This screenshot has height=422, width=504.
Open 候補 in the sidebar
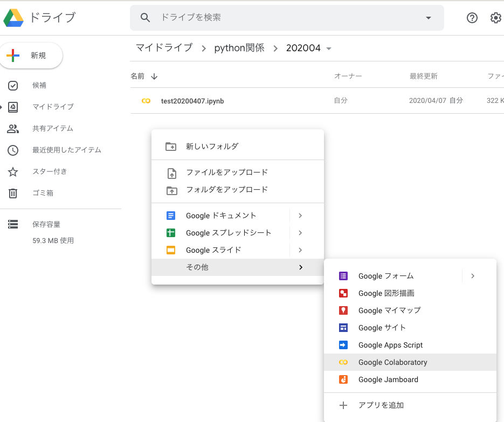tap(39, 86)
